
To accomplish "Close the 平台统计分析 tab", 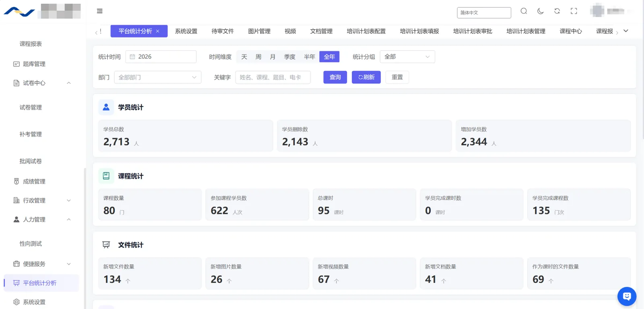I will [158, 31].
